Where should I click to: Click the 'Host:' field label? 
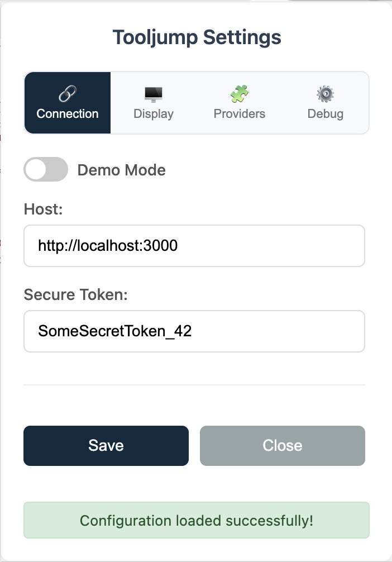43,209
